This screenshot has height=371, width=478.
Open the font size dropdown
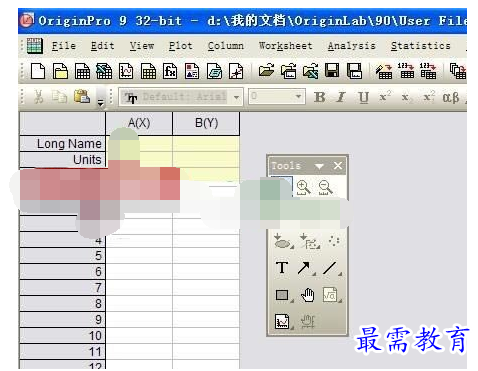tap(298, 97)
